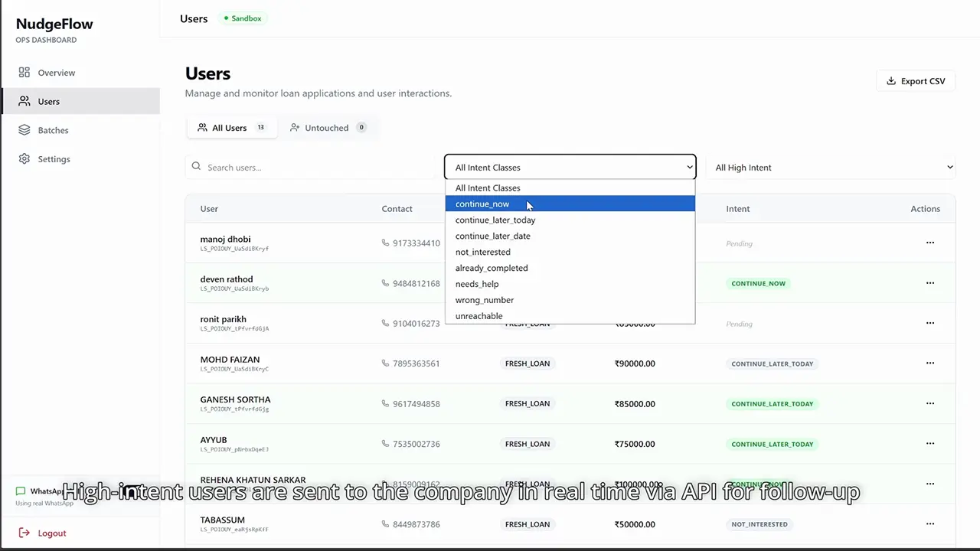The width and height of the screenshot is (980, 551).
Task: Pick needs_help in the dropdown list
Action: tap(477, 284)
